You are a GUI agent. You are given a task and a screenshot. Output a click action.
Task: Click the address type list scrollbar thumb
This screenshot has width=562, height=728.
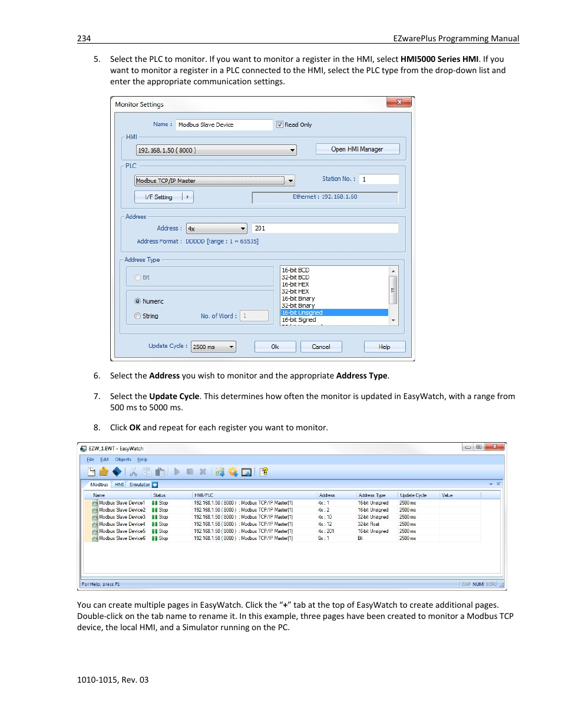click(393, 289)
